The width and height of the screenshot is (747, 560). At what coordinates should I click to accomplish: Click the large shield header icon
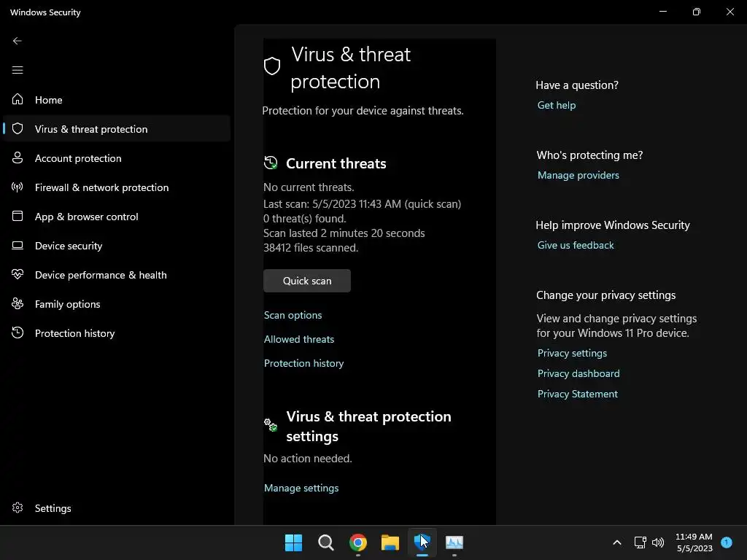click(272, 66)
